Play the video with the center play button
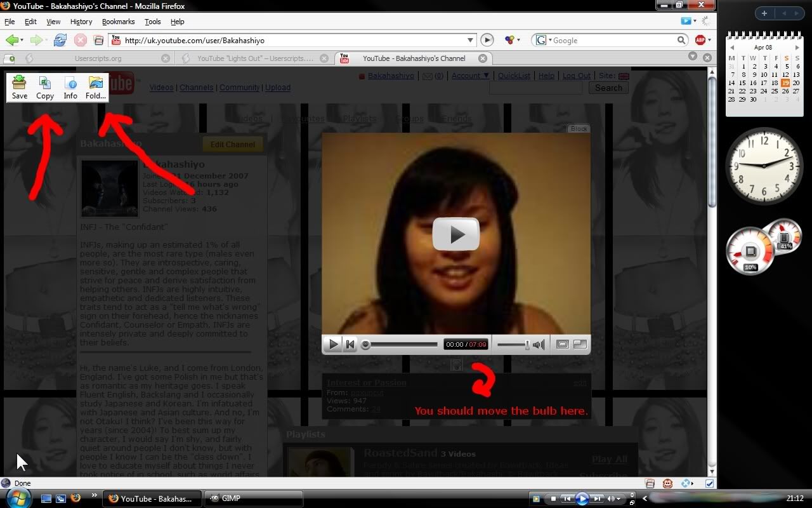The width and height of the screenshot is (812, 508). click(x=456, y=234)
